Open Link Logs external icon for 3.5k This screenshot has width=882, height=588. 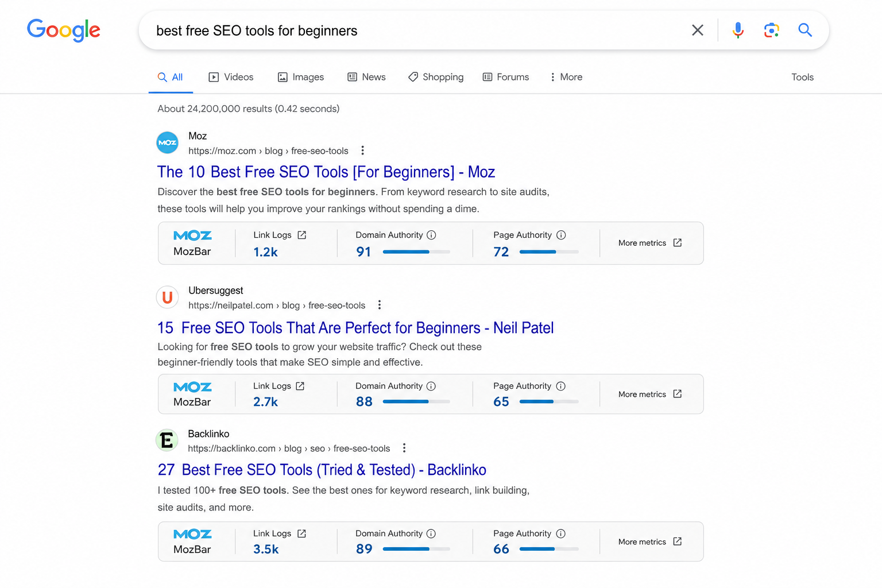301,533
